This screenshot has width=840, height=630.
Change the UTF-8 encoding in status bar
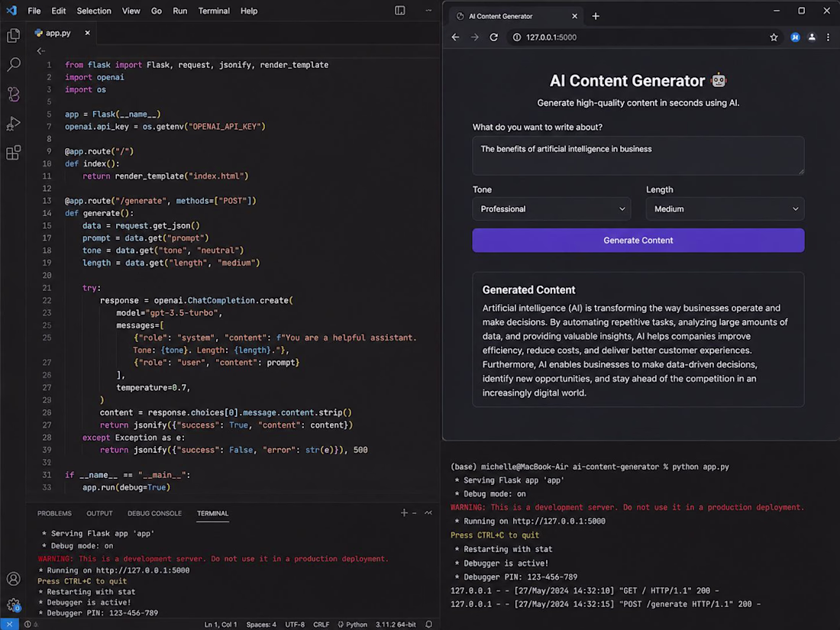point(295,625)
